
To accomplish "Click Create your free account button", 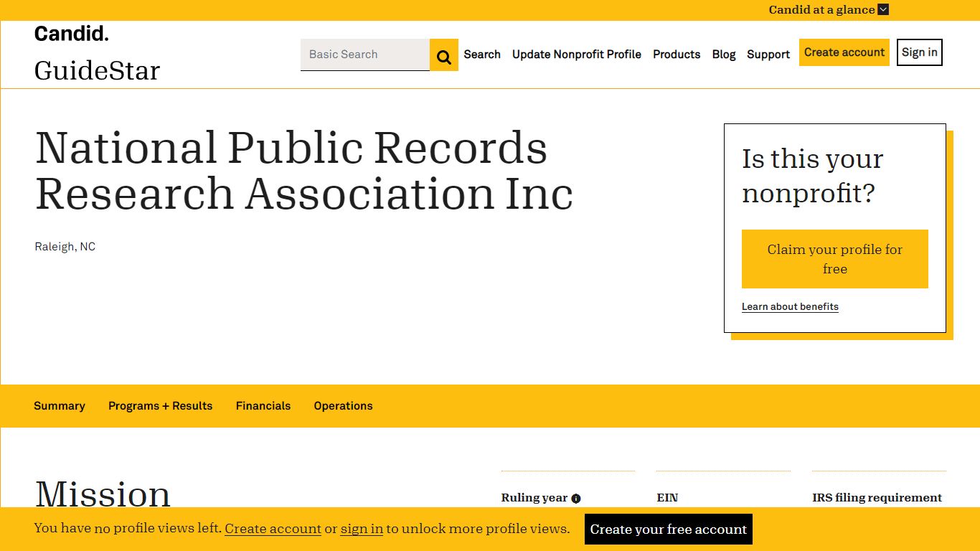I will [x=669, y=529].
